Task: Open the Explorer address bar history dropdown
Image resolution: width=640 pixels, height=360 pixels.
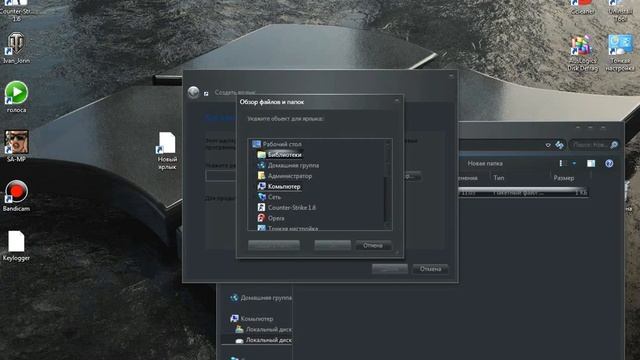Action: (548, 145)
